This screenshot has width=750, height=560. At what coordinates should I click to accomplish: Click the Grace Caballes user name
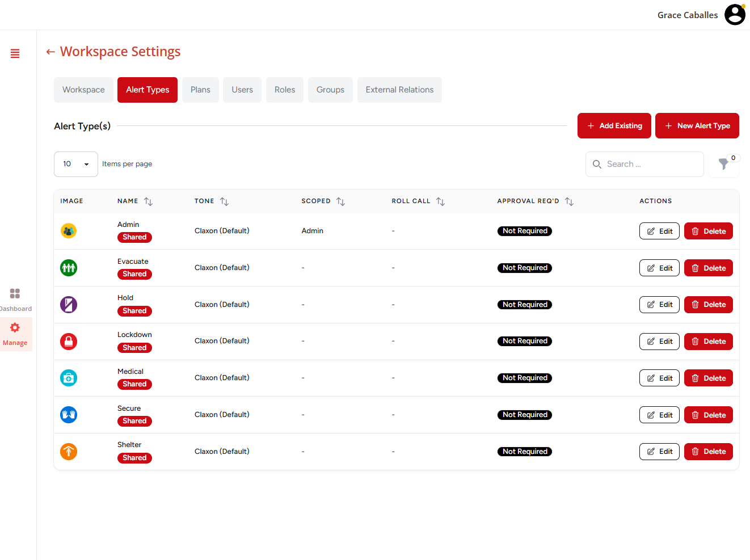point(688,15)
